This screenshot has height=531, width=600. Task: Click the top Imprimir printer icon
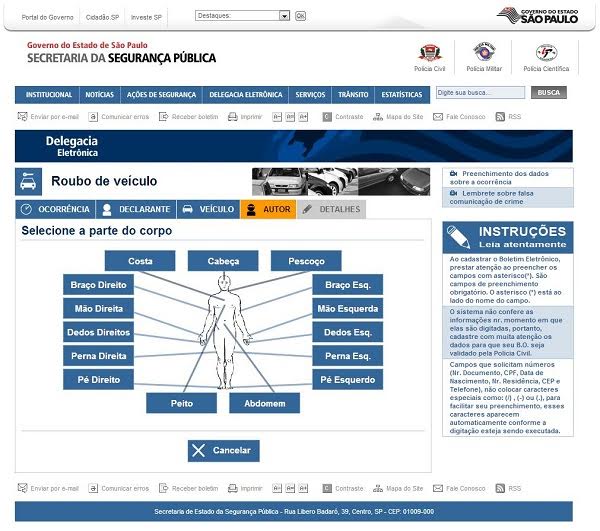tap(232, 117)
